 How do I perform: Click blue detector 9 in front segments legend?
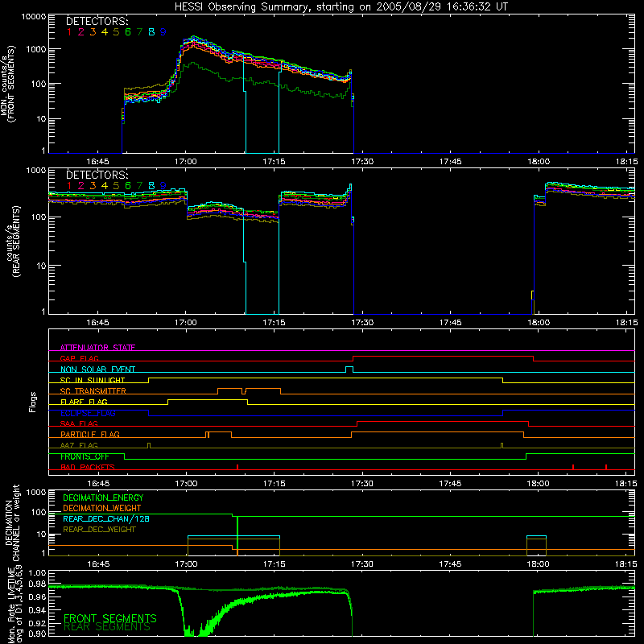pyautogui.click(x=163, y=32)
